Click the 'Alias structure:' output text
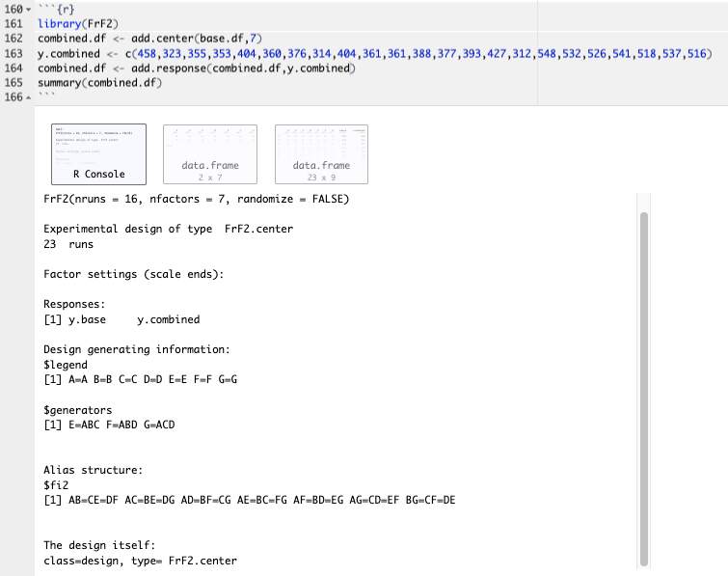The height and width of the screenshot is (576, 728). pyautogui.click(x=94, y=470)
